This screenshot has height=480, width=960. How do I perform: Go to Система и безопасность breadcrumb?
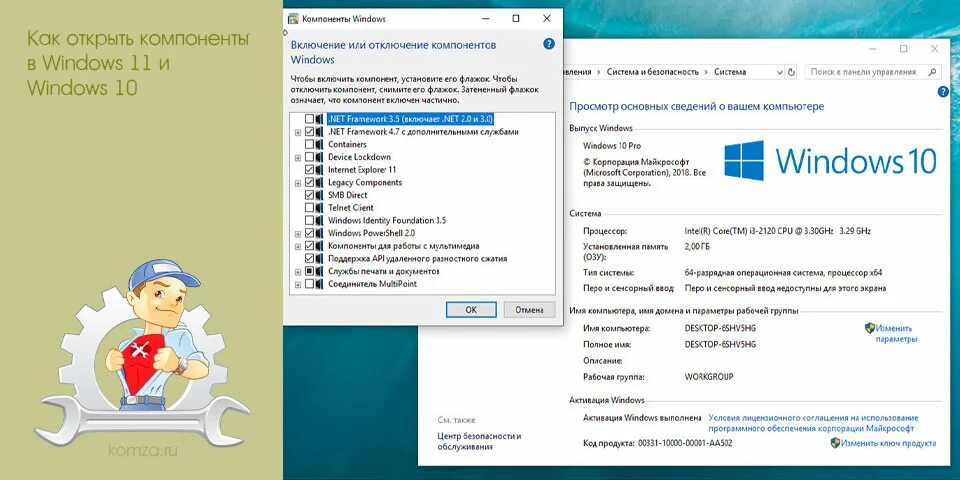click(x=653, y=72)
